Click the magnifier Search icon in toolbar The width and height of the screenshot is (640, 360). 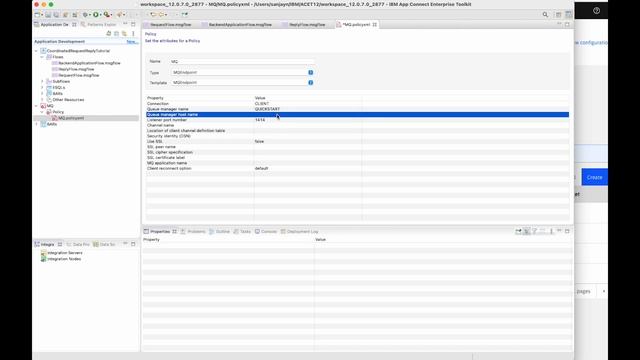pos(545,15)
